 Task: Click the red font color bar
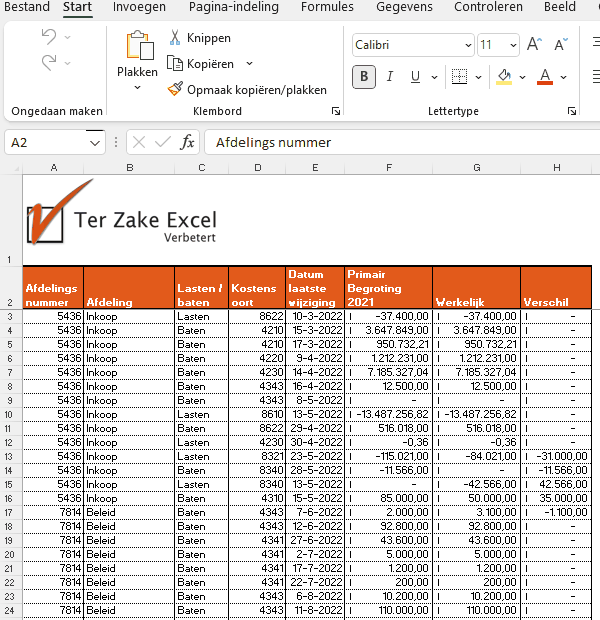545,83
